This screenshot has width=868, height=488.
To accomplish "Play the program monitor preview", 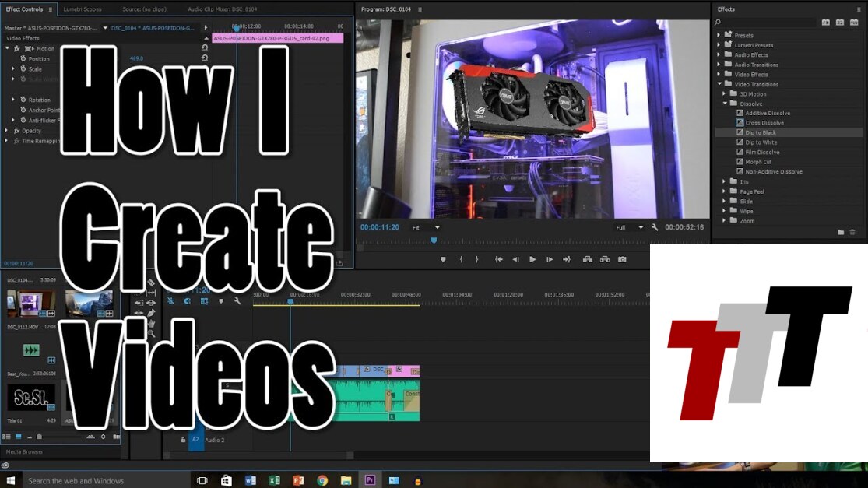I will (532, 259).
